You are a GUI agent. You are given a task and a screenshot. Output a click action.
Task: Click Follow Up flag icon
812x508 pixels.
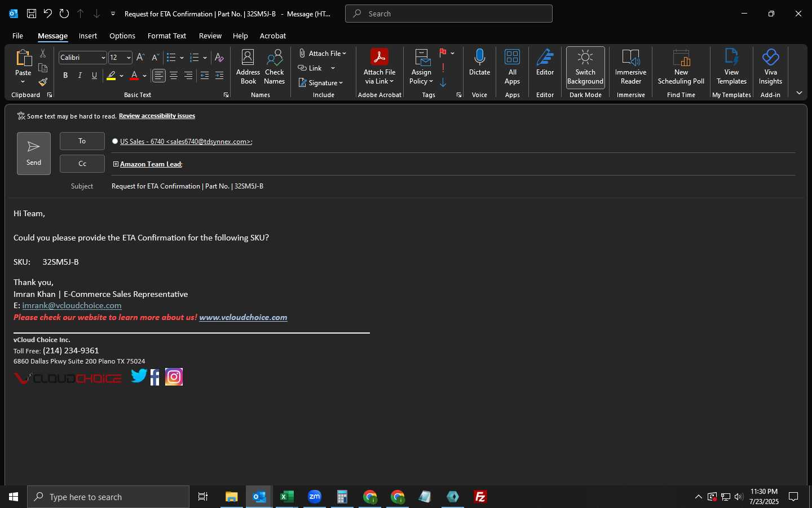[443, 53]
